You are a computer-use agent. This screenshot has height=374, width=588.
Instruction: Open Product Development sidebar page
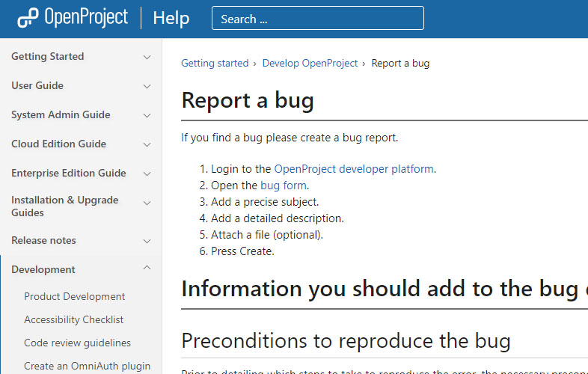(x=74, y=296)
